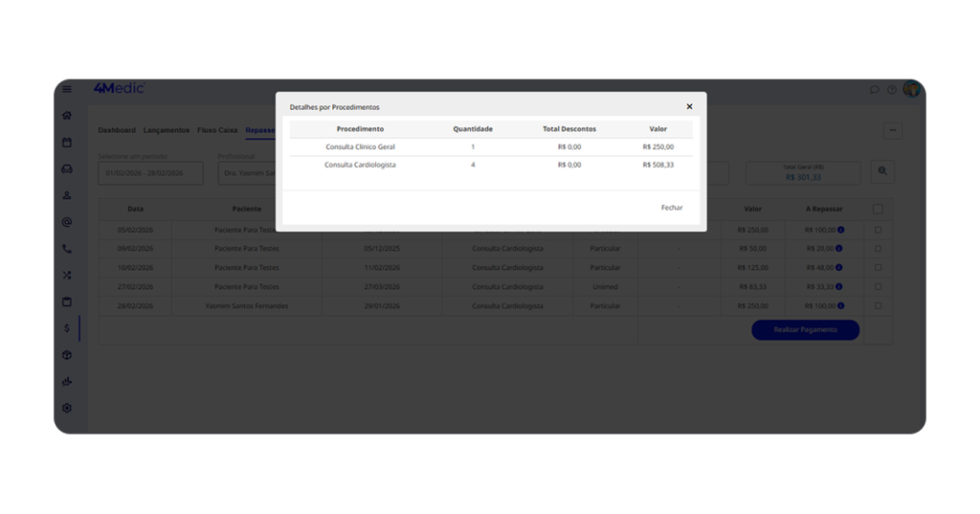Open the period date range selector

tap(150, 173)
